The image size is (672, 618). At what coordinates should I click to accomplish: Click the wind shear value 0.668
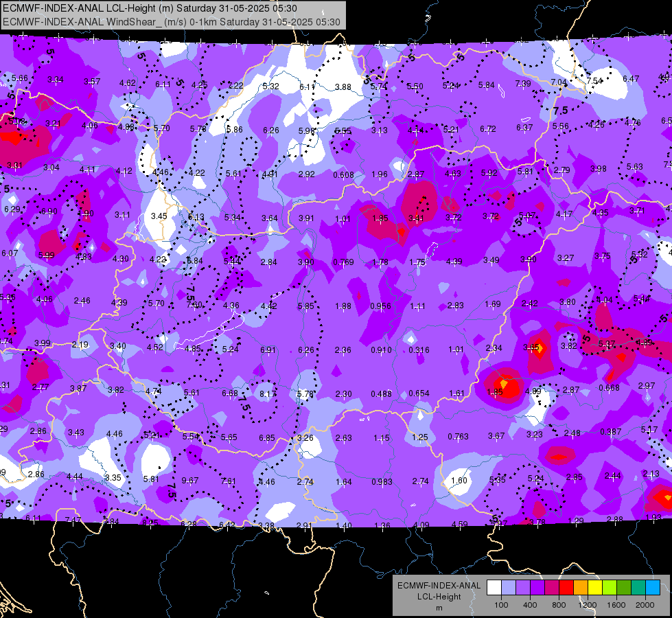[x=609, y=388]
